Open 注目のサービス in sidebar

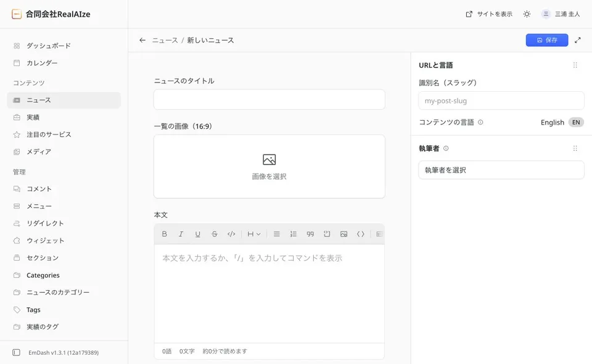[x=64, y=135]
